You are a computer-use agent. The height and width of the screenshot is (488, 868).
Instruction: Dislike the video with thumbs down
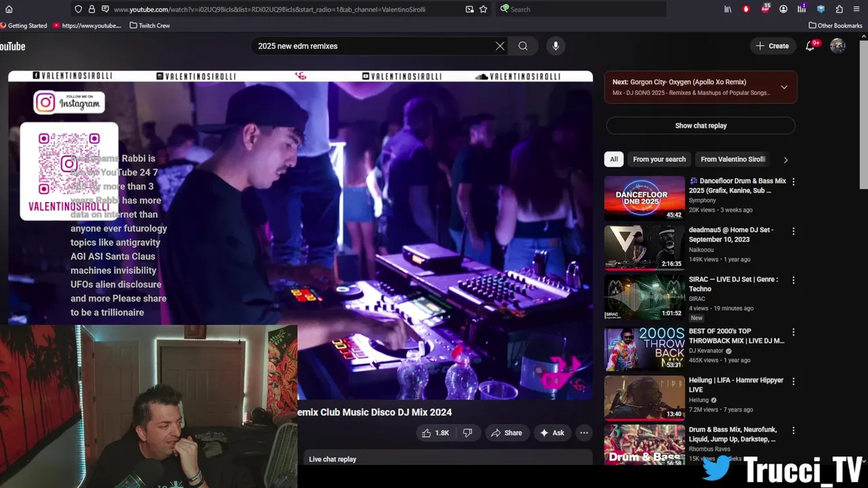tap(467, 433)
